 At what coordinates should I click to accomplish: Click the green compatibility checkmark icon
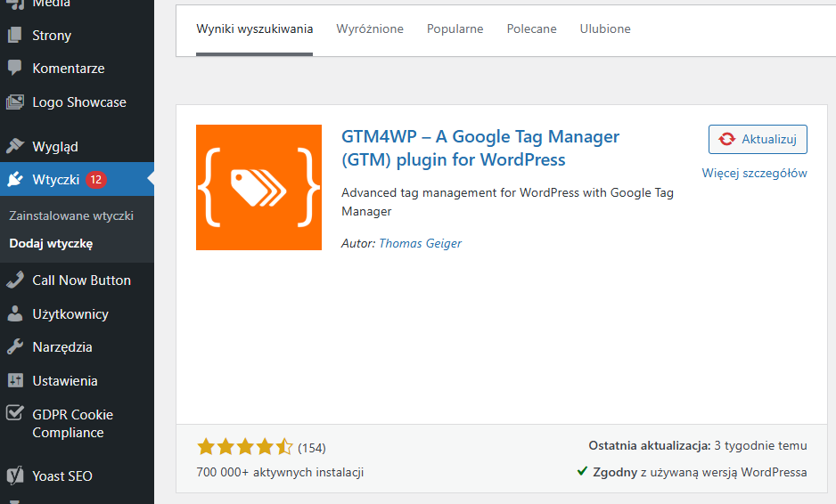tap(582, 471)
